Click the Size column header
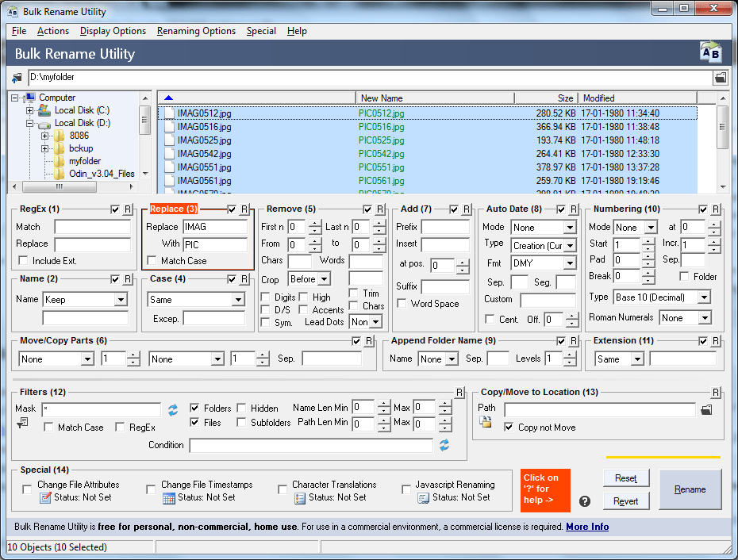Viewport: 738px width, 560px height. pyautogui.click(x=546, y=98)
